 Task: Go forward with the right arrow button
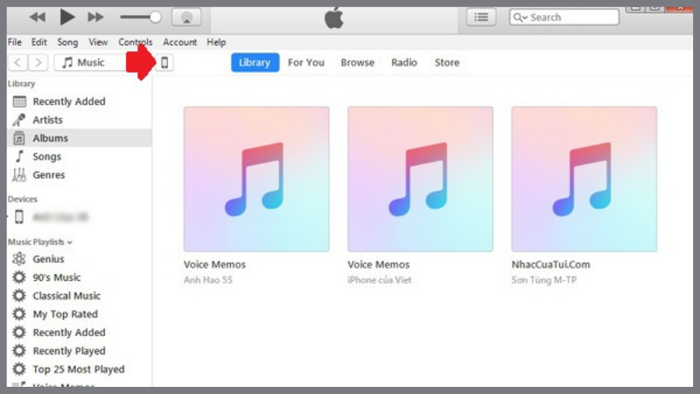[38, 62]
